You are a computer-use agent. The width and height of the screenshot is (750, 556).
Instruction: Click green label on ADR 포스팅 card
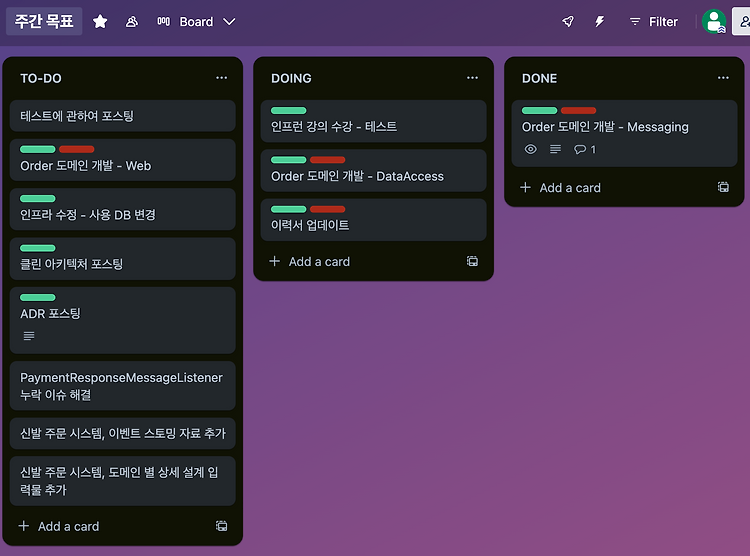[x=38, y=297]
